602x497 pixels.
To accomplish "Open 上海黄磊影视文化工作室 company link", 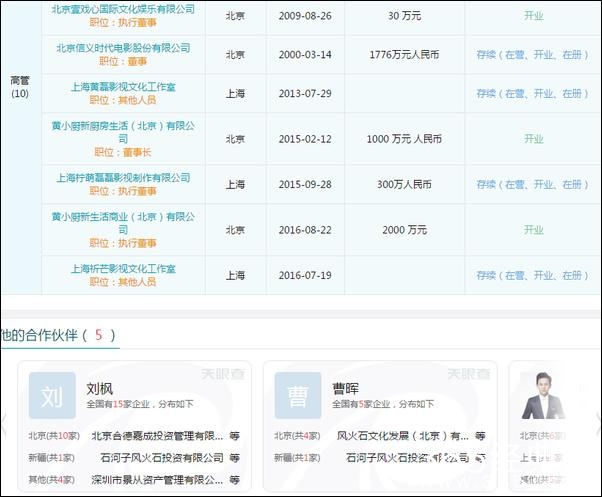I will [x=123, y=87].
